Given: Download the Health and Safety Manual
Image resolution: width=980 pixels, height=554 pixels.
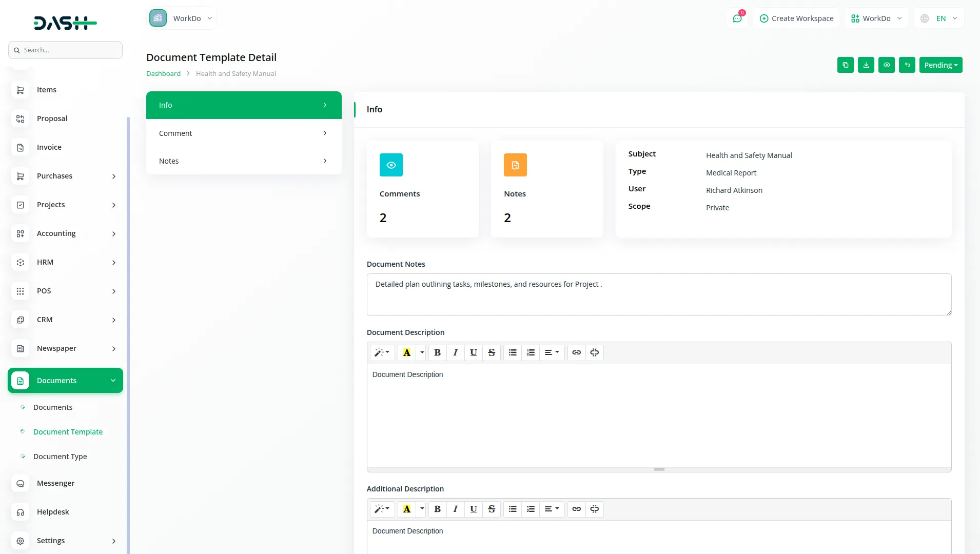Looking at the screenshot, I should pos(866,65).
